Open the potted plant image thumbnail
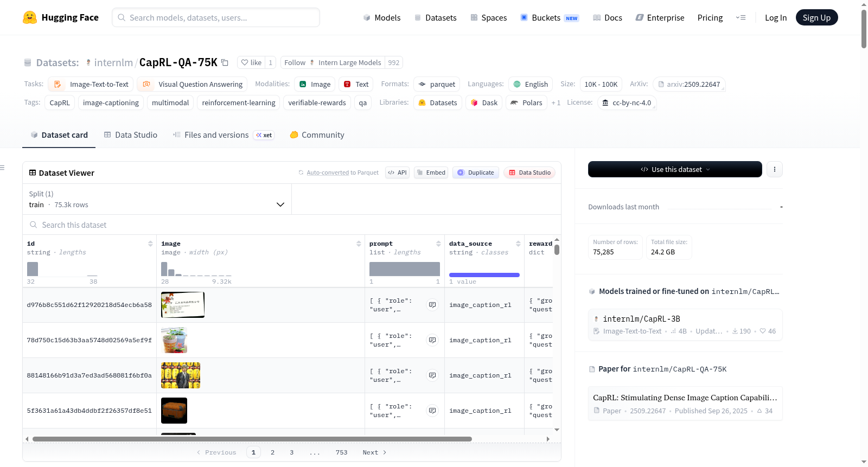Viewport: 868px width, 467px height. pos(174,340)
